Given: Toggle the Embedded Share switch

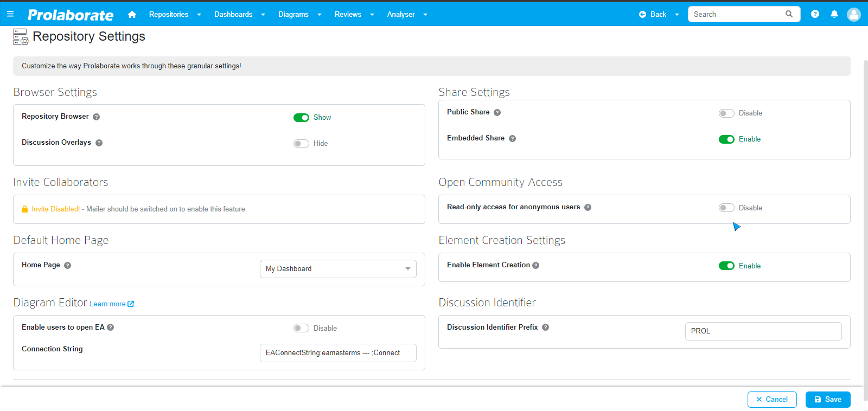Looking at the screenshot, I should tap(726, 139).
